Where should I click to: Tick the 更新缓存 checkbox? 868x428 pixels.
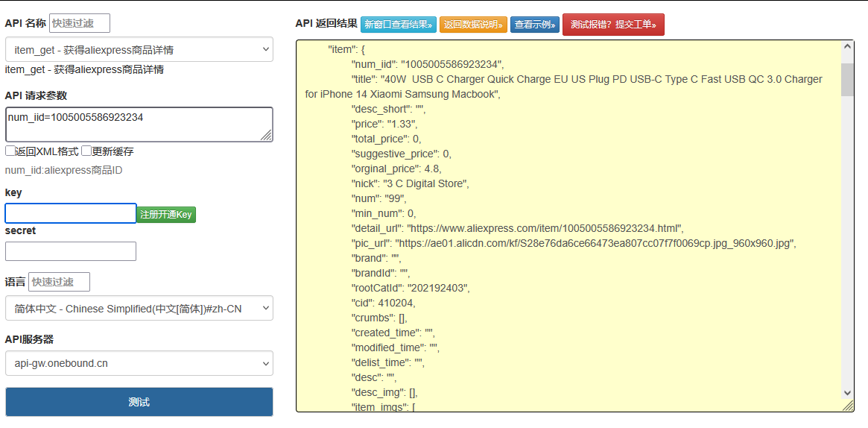coord(86,151)
